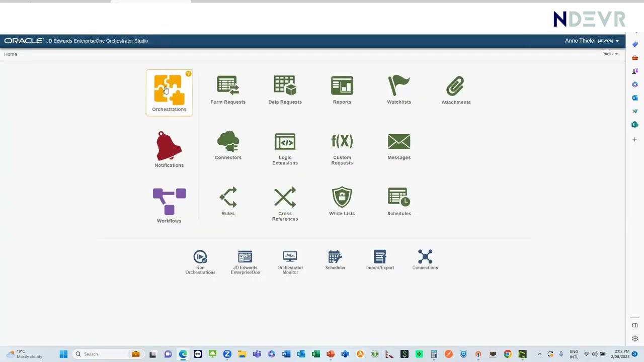Open Rules icon
The image size is (644, 362).
point(228,202)
